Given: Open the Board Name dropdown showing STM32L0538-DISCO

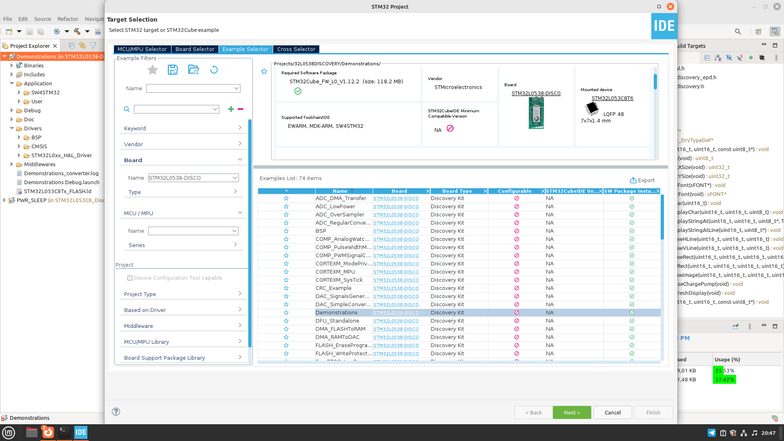Looking at the screenshot, I should coord(193,177).
